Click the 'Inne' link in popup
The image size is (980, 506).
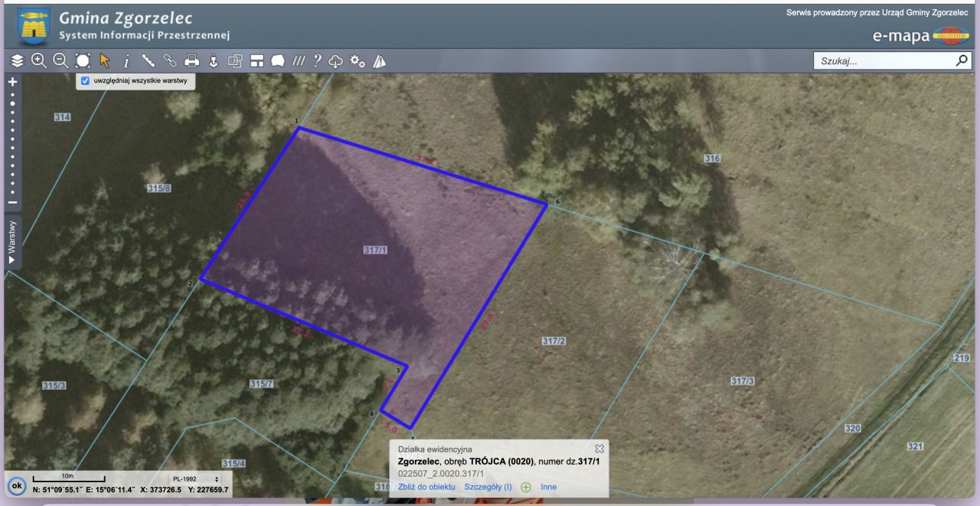pos(548,487)
